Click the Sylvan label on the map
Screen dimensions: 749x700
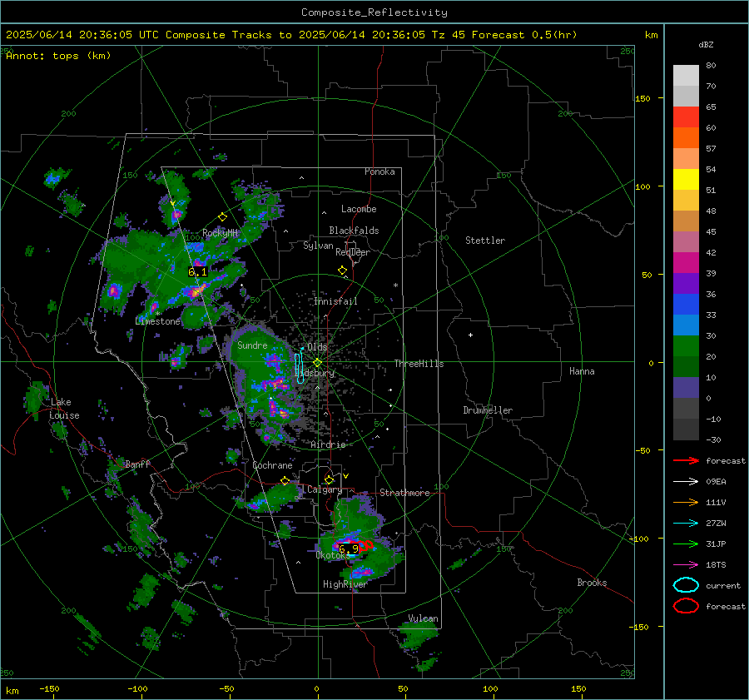pos(318,246)
